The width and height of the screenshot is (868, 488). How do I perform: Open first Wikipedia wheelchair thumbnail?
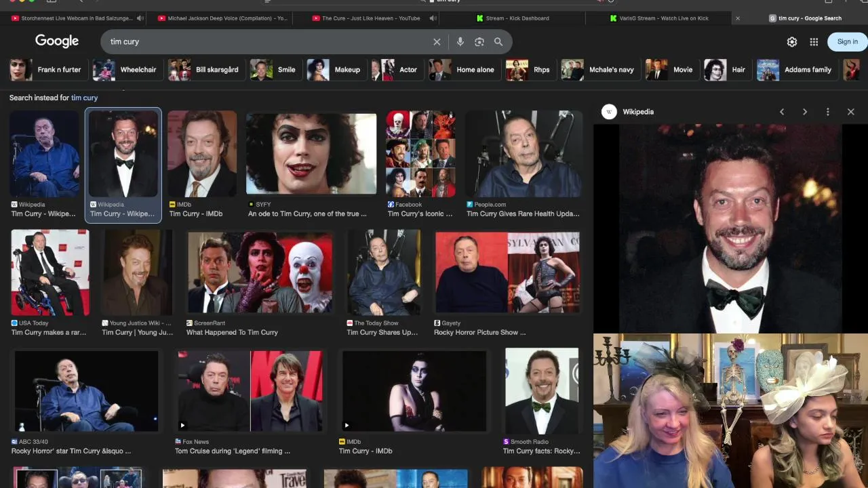point(45,154)
